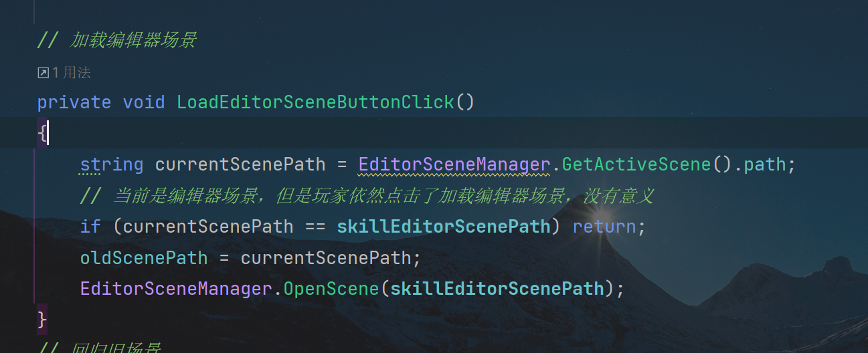Click the highlighted closing brace of the method
This screenshot has height=353, width=868.
pos(42,318)
